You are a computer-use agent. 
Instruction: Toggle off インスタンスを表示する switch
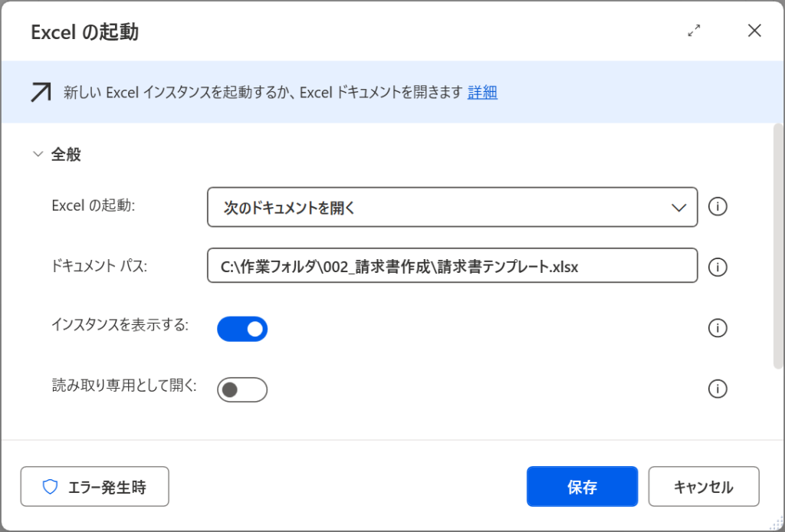(x=242, y=329)
